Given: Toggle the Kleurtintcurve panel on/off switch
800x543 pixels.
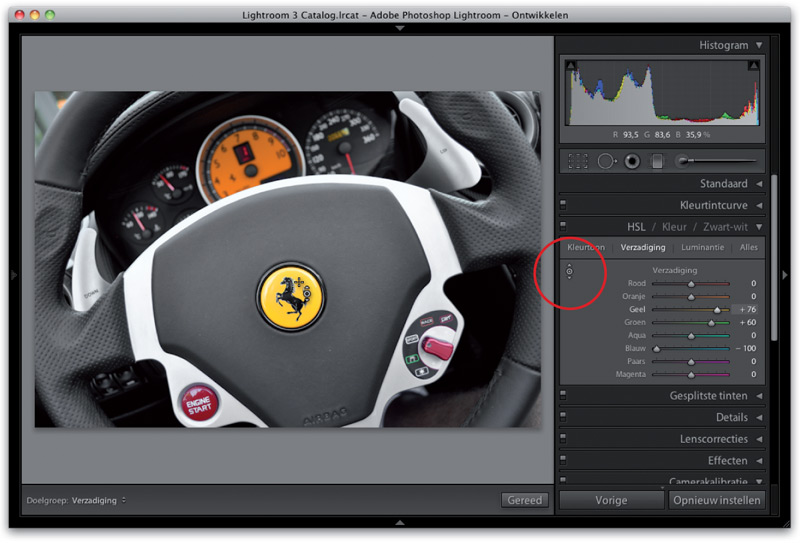Looking at the screenshot, I should pyautogui.click(x=563, y=205).
